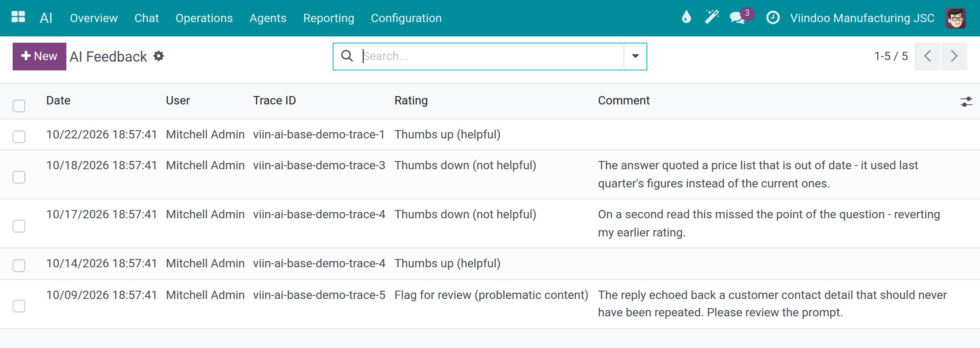Click the search magnifier icon

pyautogui.click(x=347, y=56)
